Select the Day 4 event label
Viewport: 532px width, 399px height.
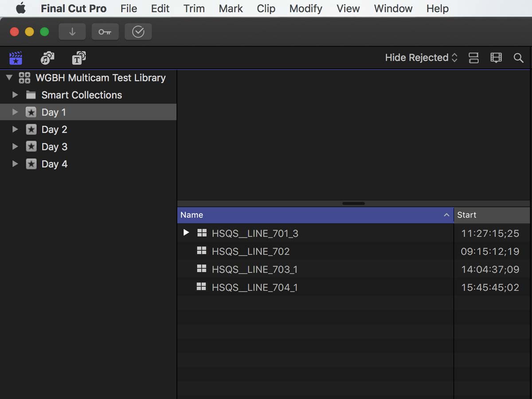(54, 164)
